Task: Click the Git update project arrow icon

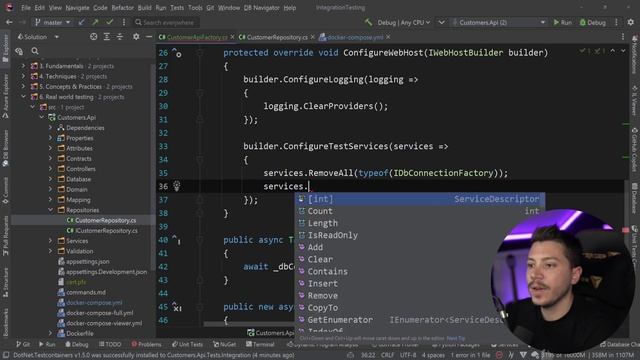Action: 82,22
